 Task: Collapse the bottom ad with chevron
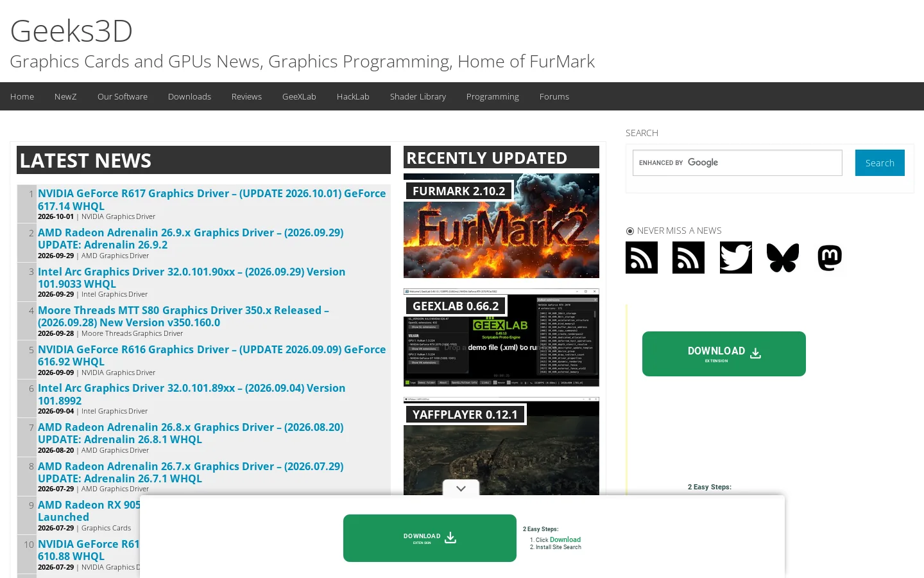click(x=461, y=488)
